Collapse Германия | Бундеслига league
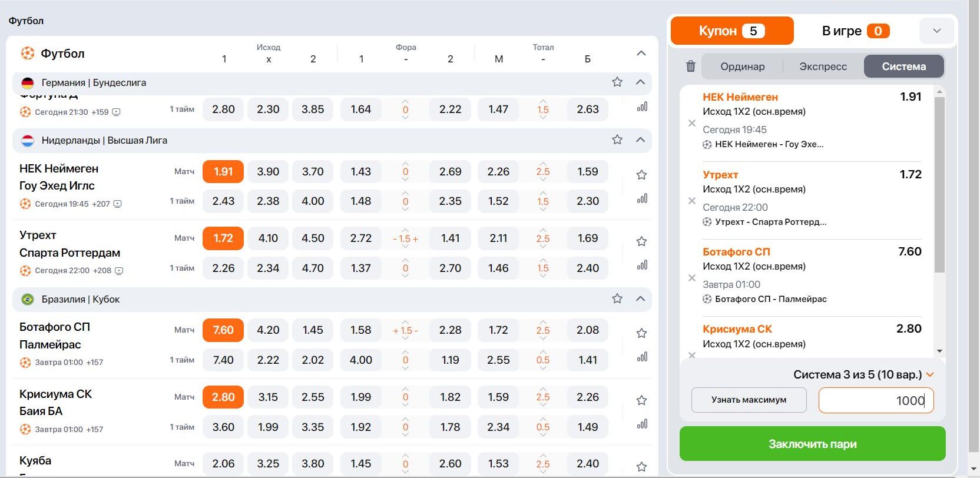The image size is (980, 478). point(641,82)
